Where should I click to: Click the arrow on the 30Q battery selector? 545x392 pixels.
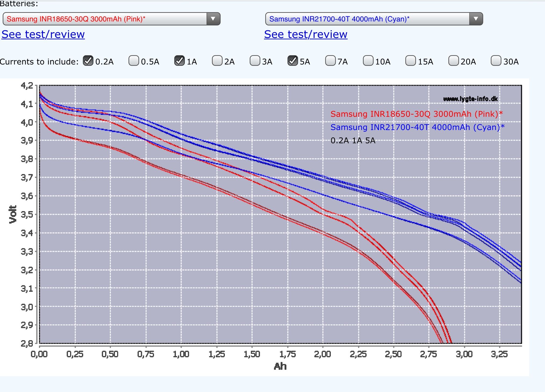tap(213, 19)
